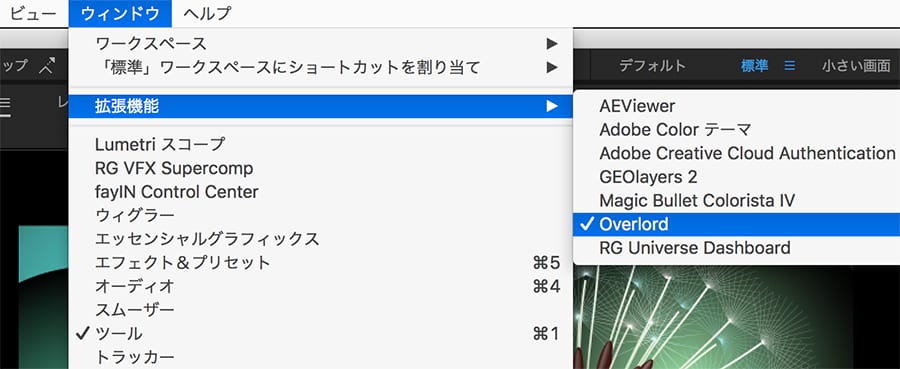Open AEViewer extension

[x=736, y=106]
